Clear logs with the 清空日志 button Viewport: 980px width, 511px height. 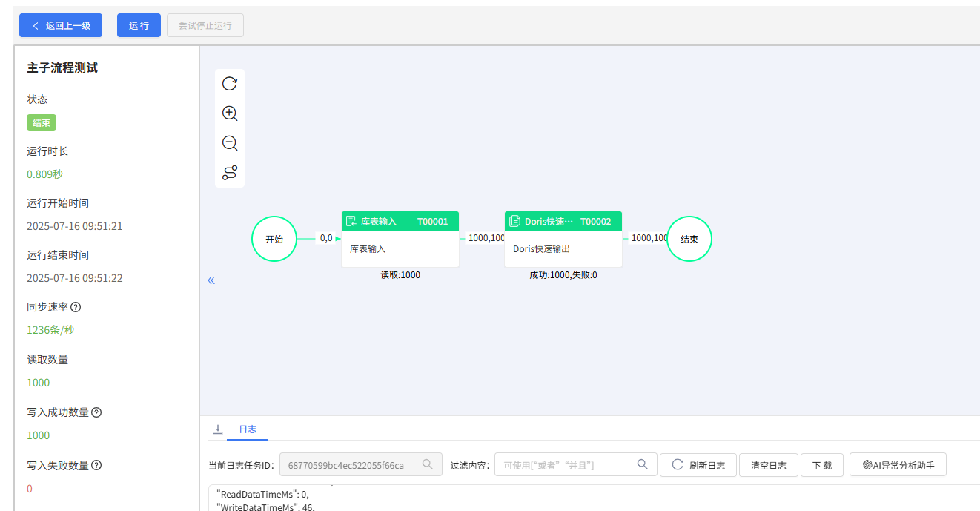(x=768, y=464)
